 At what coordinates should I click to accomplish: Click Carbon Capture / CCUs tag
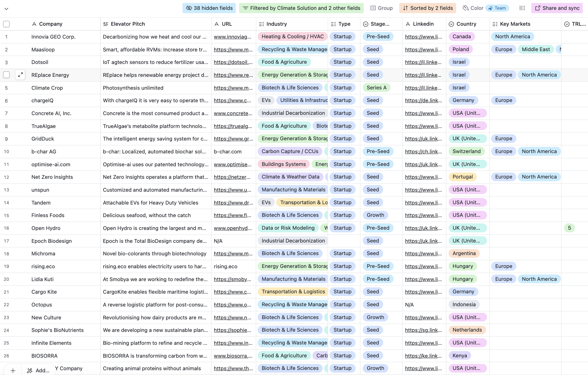tap(290, 151)
